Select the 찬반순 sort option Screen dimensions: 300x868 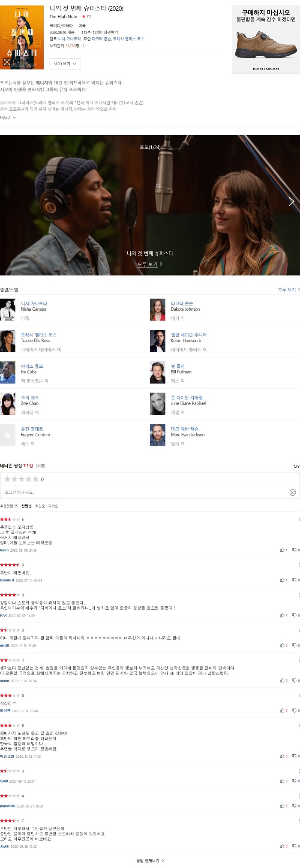coord(27,506)
